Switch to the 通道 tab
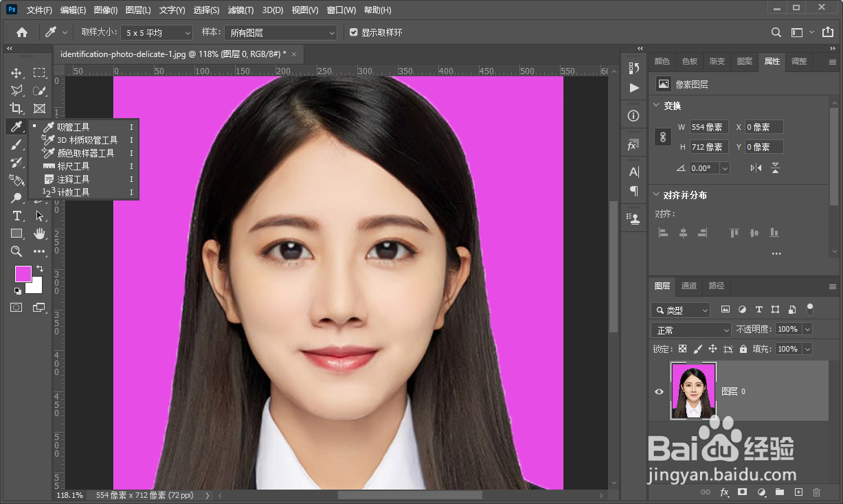 (x=689, y=286)
